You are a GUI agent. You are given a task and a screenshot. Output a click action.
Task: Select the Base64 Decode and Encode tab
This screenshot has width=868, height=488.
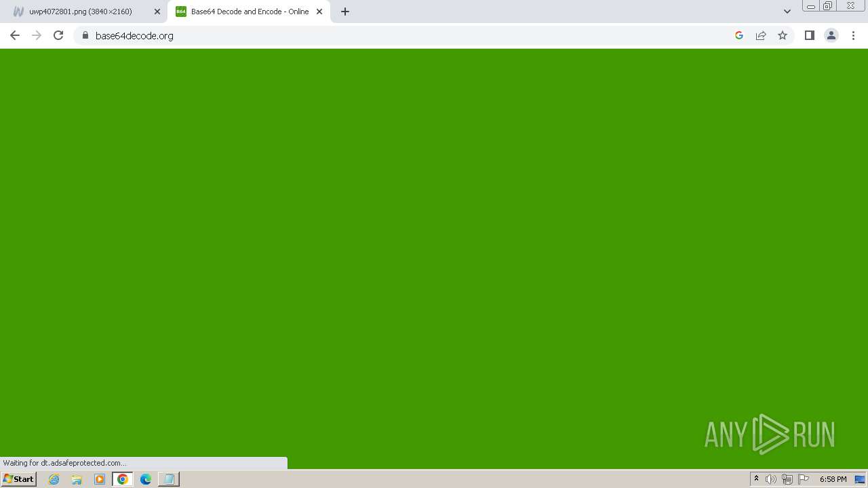tap(249, 12)
